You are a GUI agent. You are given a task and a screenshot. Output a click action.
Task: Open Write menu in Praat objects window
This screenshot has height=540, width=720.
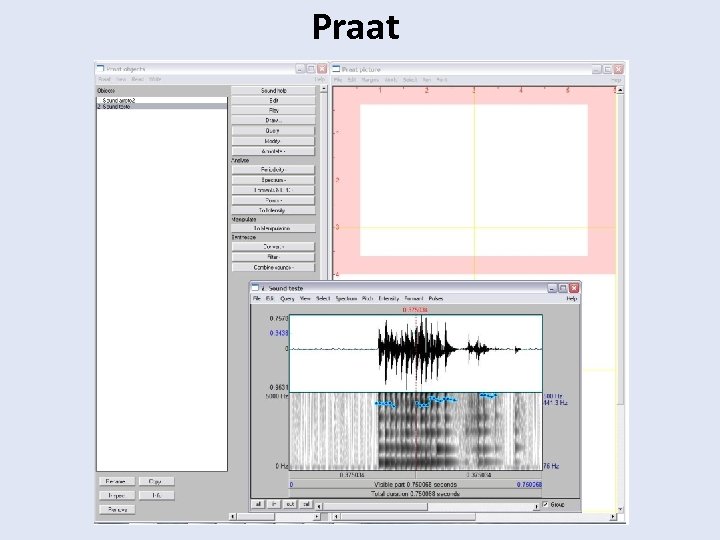tap(155, 79)
